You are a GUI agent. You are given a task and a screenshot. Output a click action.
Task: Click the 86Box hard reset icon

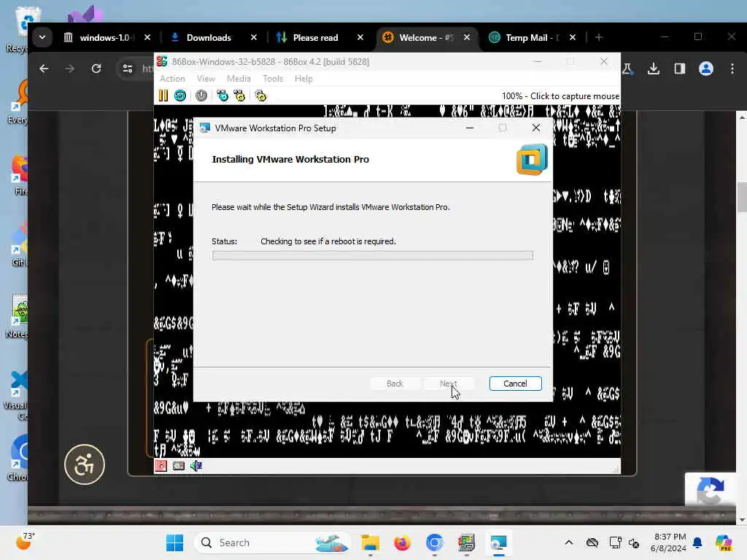tap(180, 96)
